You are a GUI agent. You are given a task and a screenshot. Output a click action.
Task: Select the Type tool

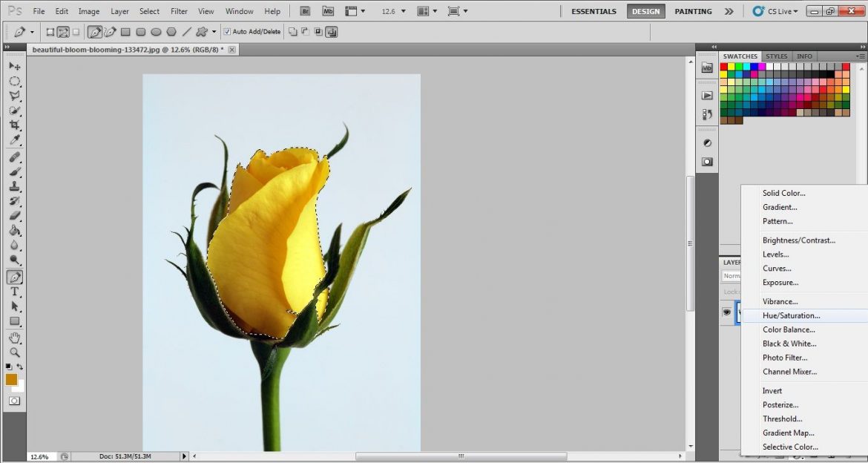tap(14, 292)
